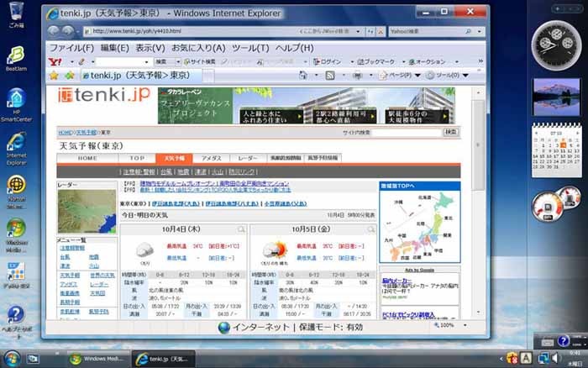The width and height of the screenshot is (588, 368).
Task: Click the login (ログイン) button on the Yahoo toolbar
Action: click(327, 62)
